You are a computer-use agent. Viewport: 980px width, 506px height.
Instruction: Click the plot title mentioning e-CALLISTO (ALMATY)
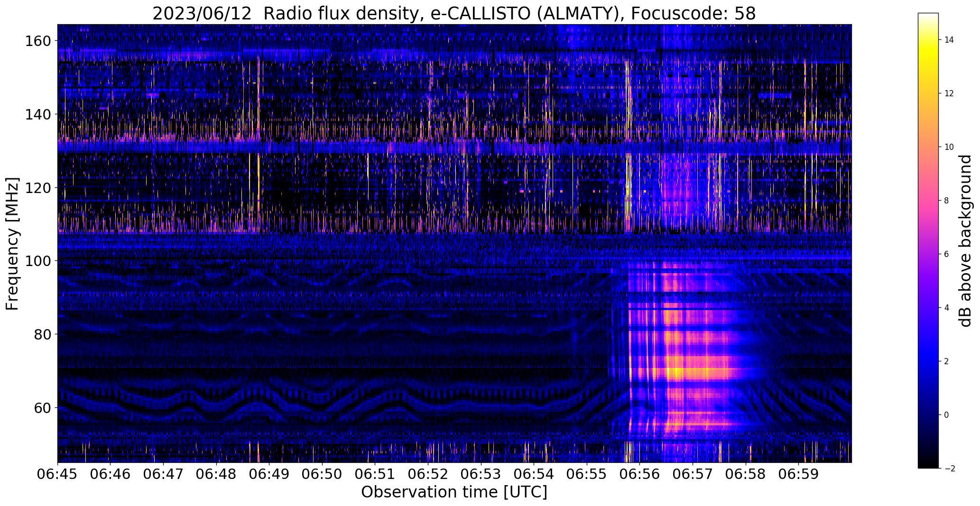pyautogui.click(x=454, y=13)
